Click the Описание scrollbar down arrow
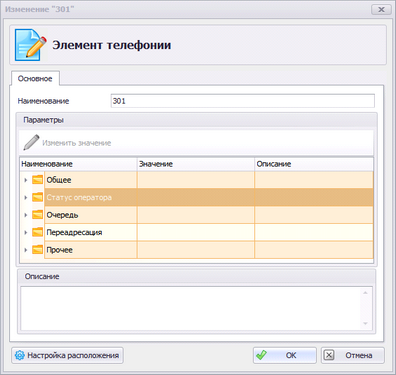Screen dimensions: 396x375 [x=366, y=323]
